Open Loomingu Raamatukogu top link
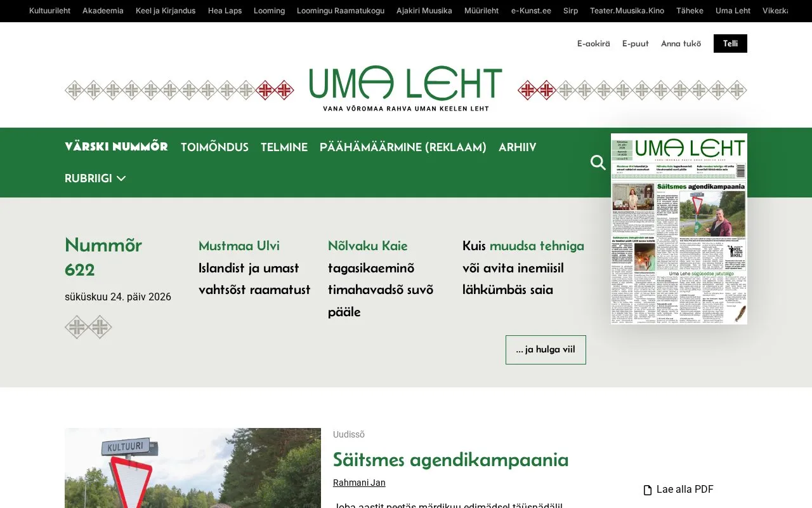812x508 pixels. pyautogui.click(x=341, y=11)
